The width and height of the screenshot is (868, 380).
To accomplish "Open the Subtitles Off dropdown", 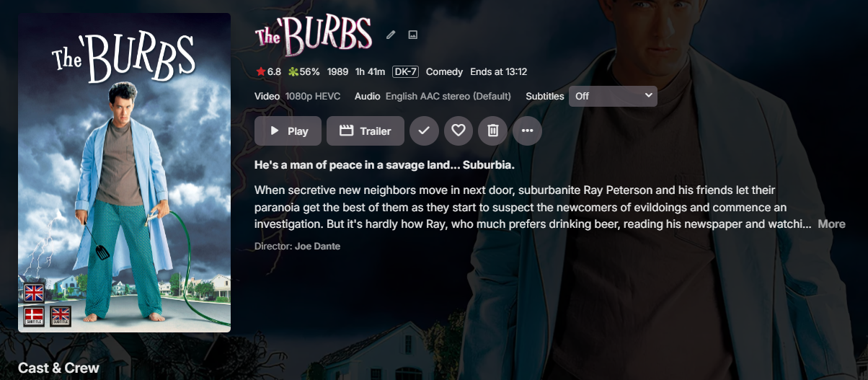I will pos(613,96).
